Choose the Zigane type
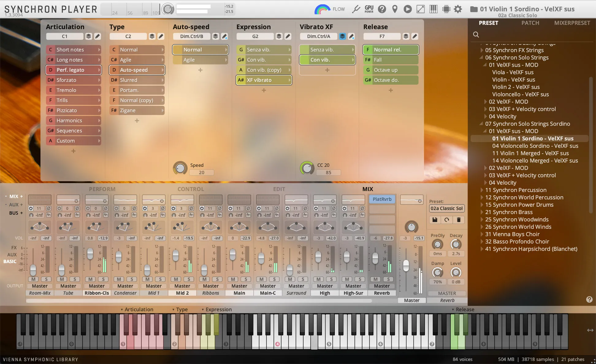The width and height of the screenshot is (596, 364). coord(137,110)
